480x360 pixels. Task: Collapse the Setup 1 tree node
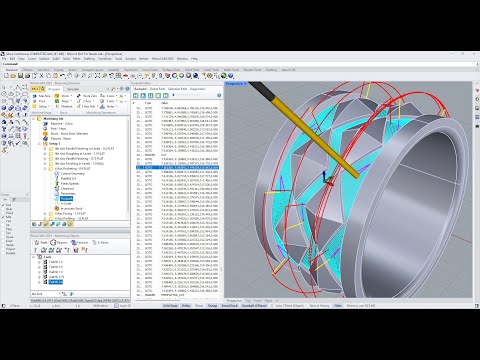coord(40,144)
